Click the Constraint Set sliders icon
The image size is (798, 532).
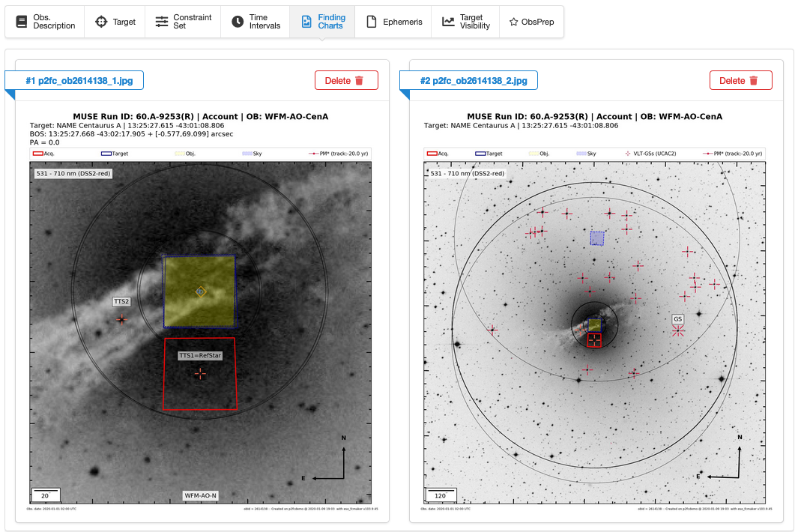[x=162, y=22]
